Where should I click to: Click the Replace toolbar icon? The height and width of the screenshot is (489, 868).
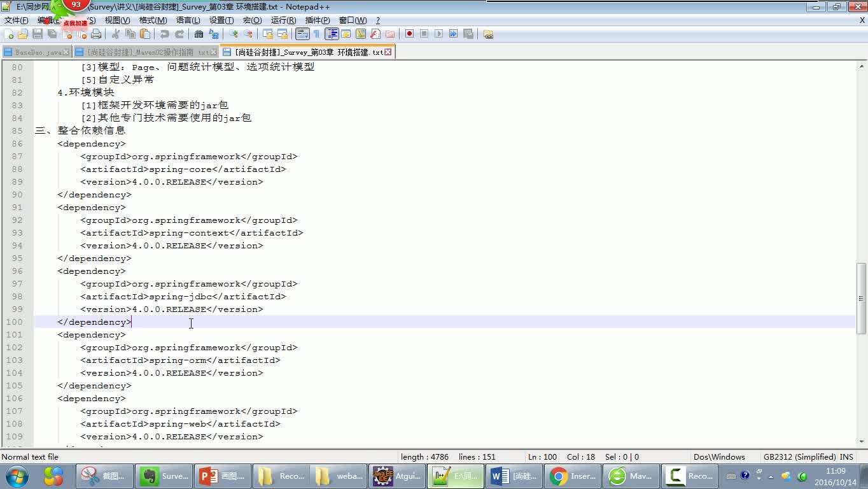pyautogui.click(x=214, y=34)
